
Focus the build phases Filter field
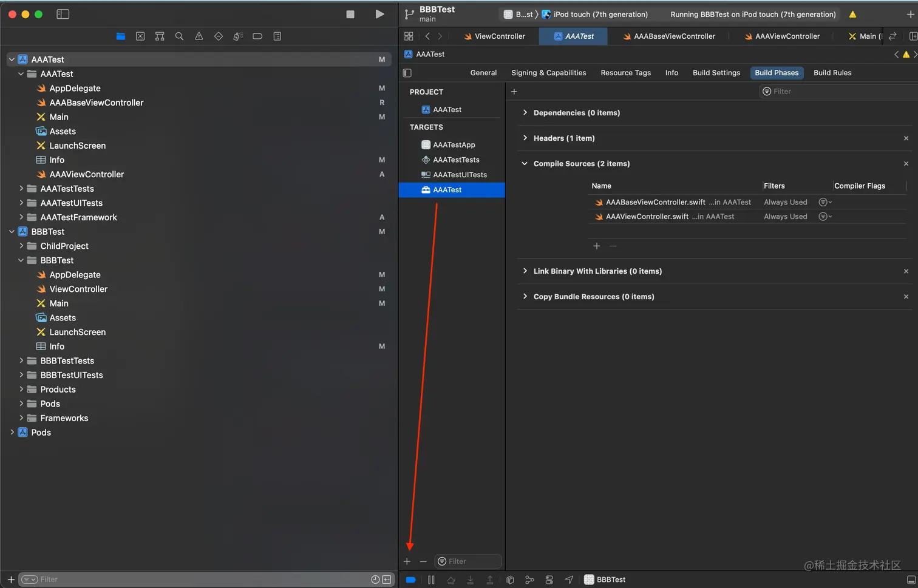pos(838,92)
